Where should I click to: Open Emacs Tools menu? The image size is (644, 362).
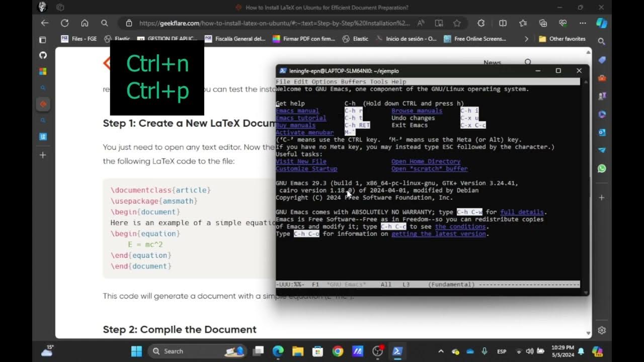coord(379,81)
